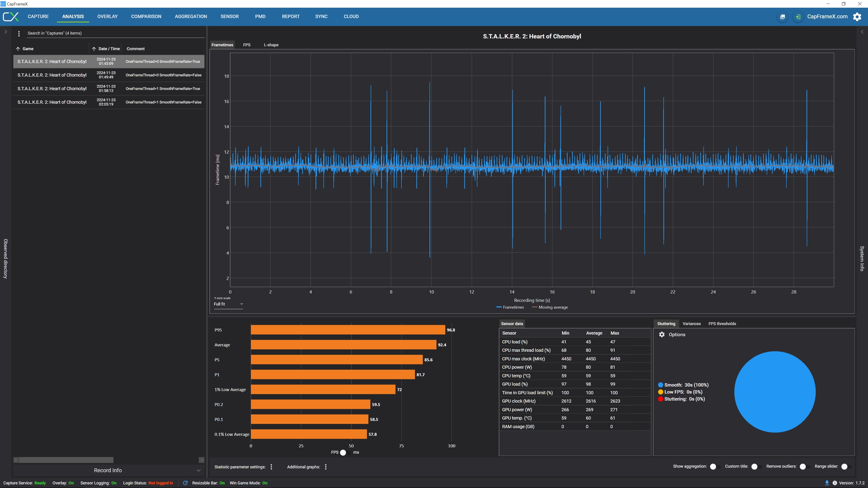Image resolution: width=868 pixels, height=488 pixels.
Task: Open the Additional graphs three-dot menu
Action: click(325, 467)
